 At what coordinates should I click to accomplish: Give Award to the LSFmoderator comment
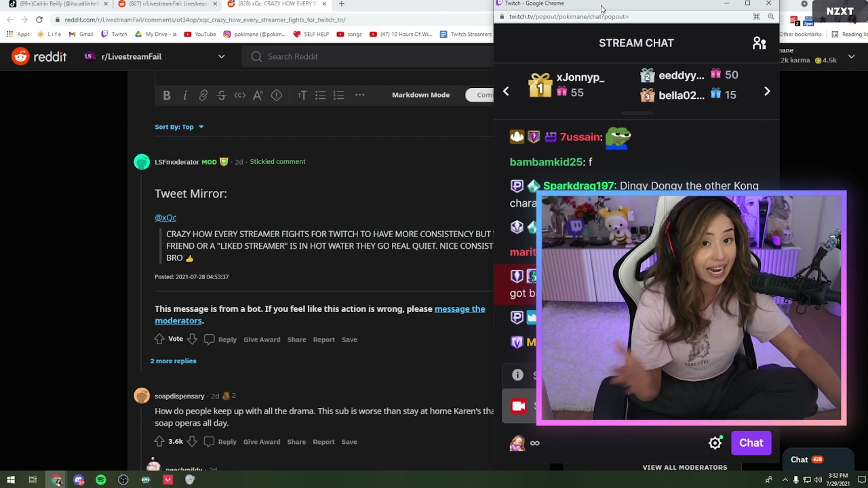262,340
